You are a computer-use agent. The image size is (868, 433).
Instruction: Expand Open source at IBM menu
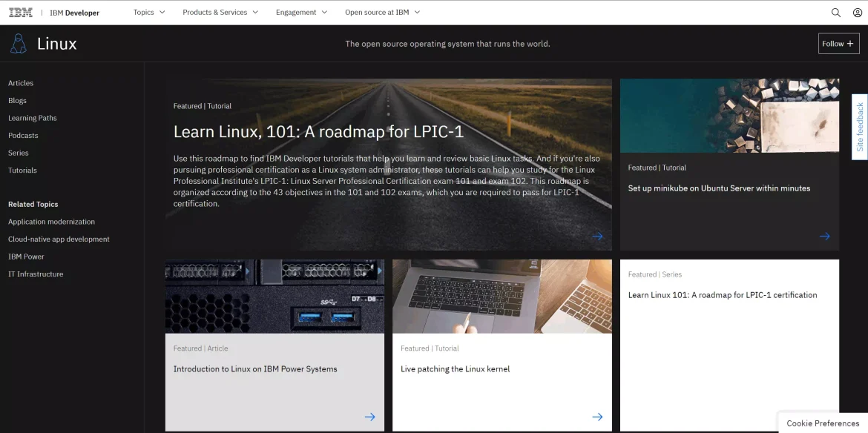tap(383, 12)
